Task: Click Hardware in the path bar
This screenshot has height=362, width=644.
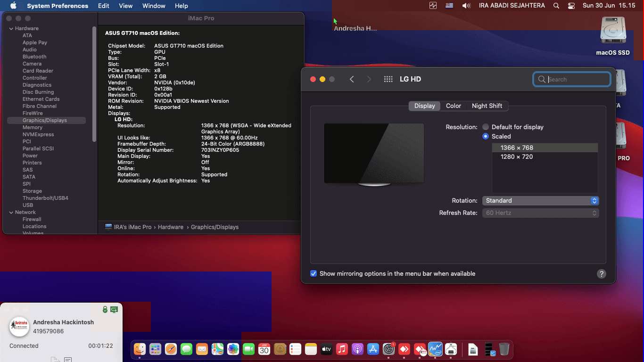Action: point(171,227)
